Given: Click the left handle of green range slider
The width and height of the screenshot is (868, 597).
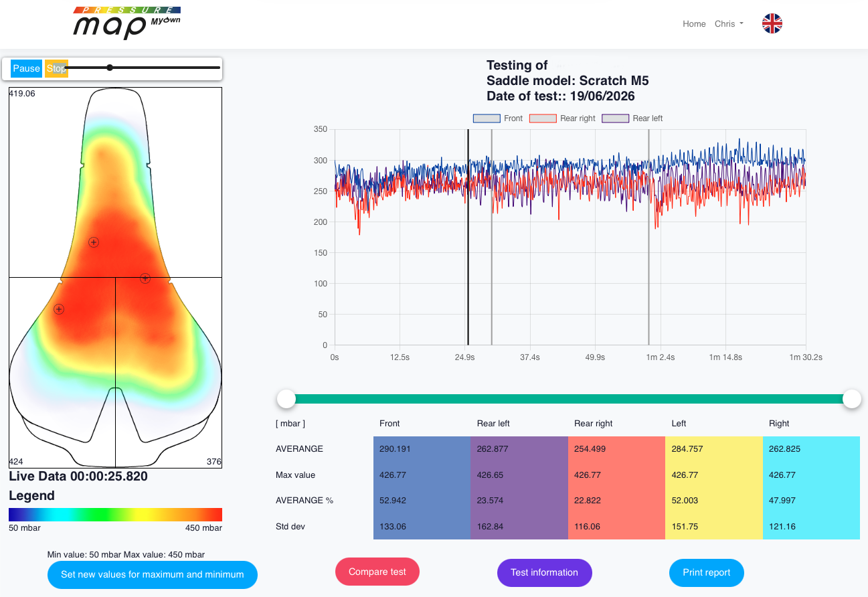Looking at the screenshot, I should [286, 399].
